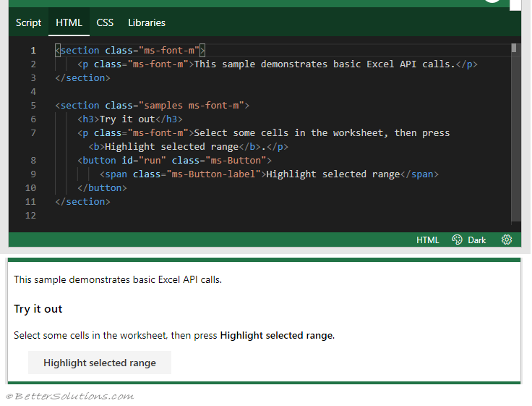Click the closing section tag on line 11
This screenshot has width=532, height=406.
82,201
